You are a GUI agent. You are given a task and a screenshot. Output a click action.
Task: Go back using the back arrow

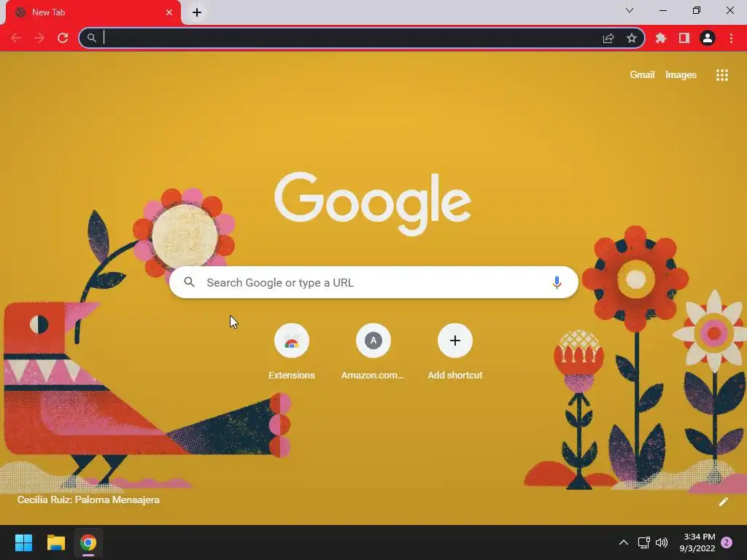[16, 38]
